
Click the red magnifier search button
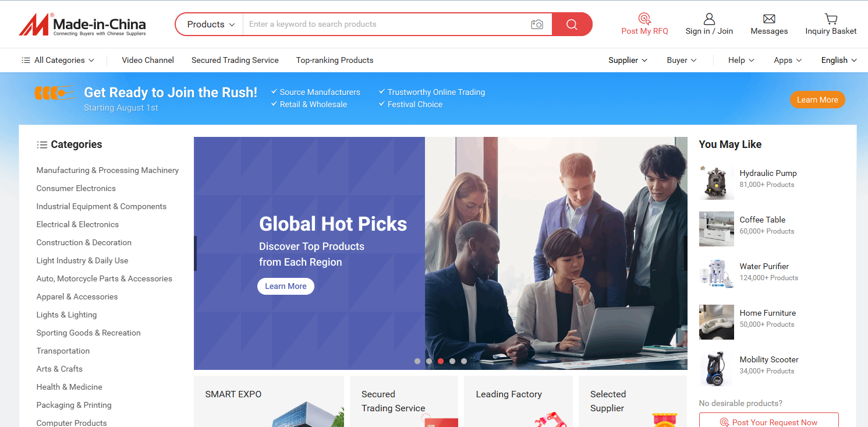pyautogui.click(x=572, y=24)
